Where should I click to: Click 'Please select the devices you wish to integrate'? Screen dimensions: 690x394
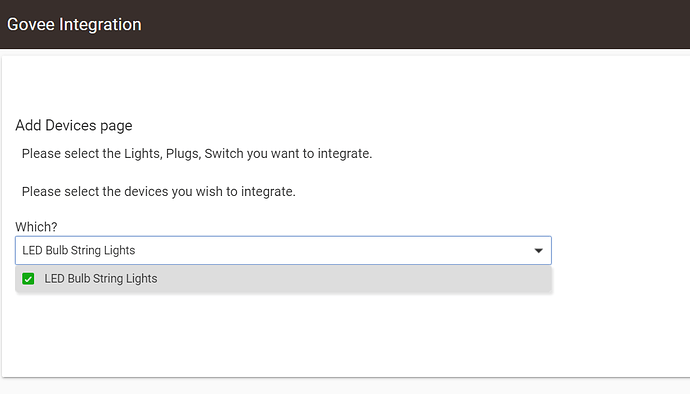[x=159, y=191]
